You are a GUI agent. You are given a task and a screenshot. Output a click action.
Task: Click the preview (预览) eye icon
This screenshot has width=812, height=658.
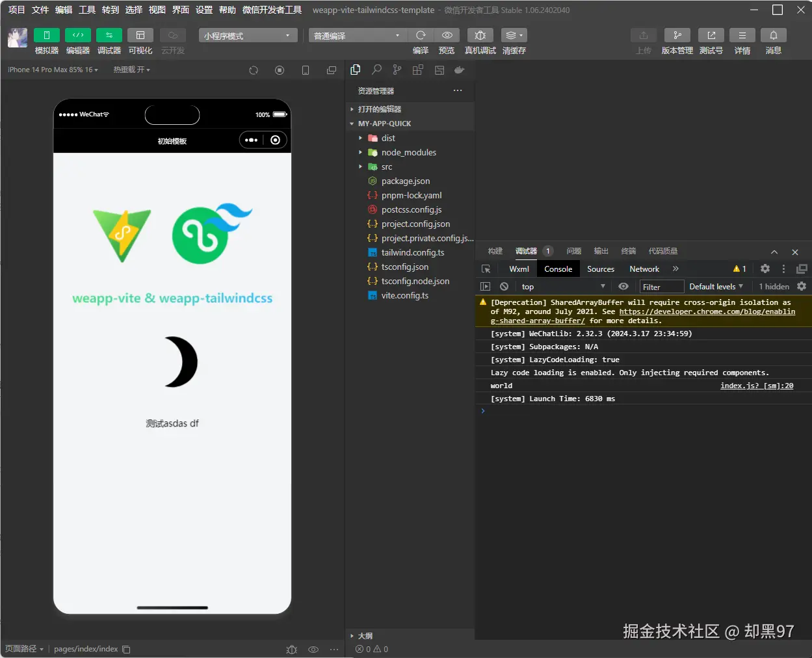pos(447,35)
